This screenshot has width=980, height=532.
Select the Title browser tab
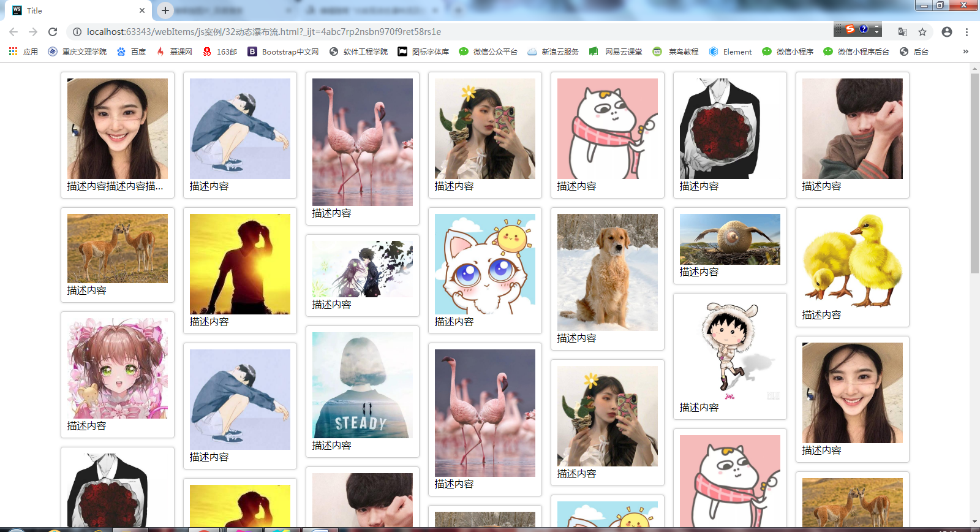point(80,10)
